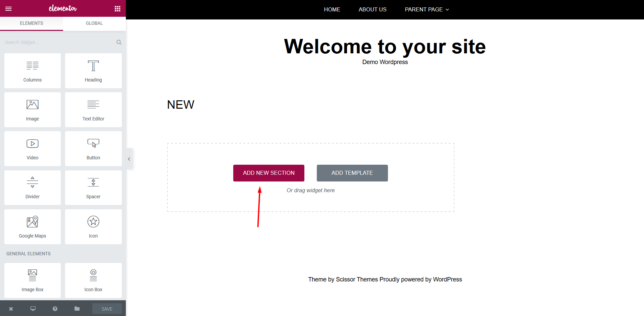
Task: Choose the Video widget
Action: [32, 149]
